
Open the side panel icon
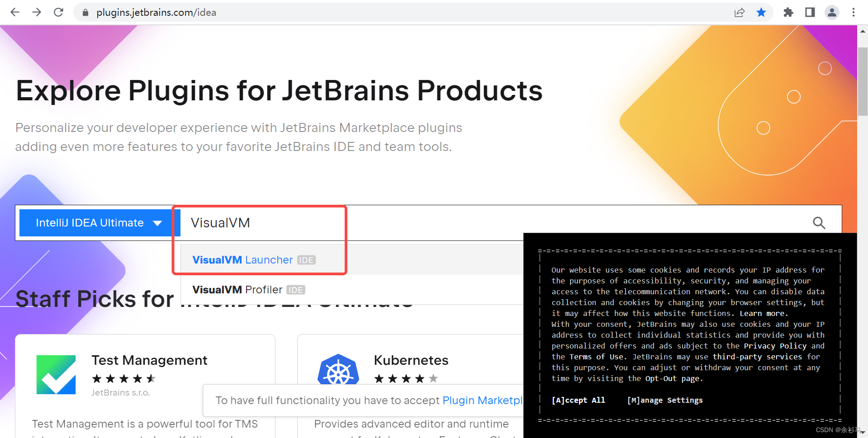[810, 12]
